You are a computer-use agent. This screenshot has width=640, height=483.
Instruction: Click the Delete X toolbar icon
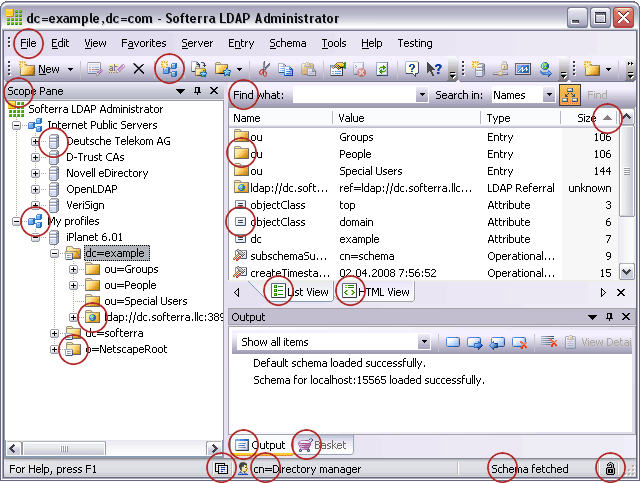click(139, 69)
